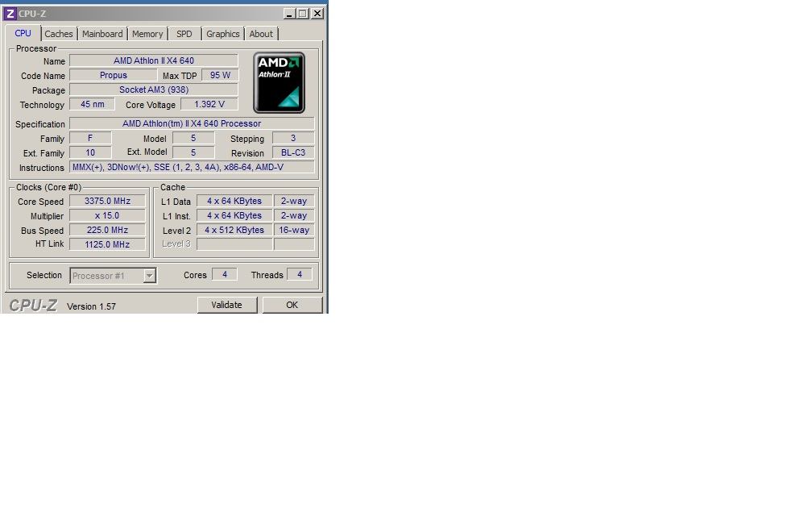
Task: Click the Level 2 value 4 x 512 KBytes
Action: pyautogui.click(x=234, y=230)
